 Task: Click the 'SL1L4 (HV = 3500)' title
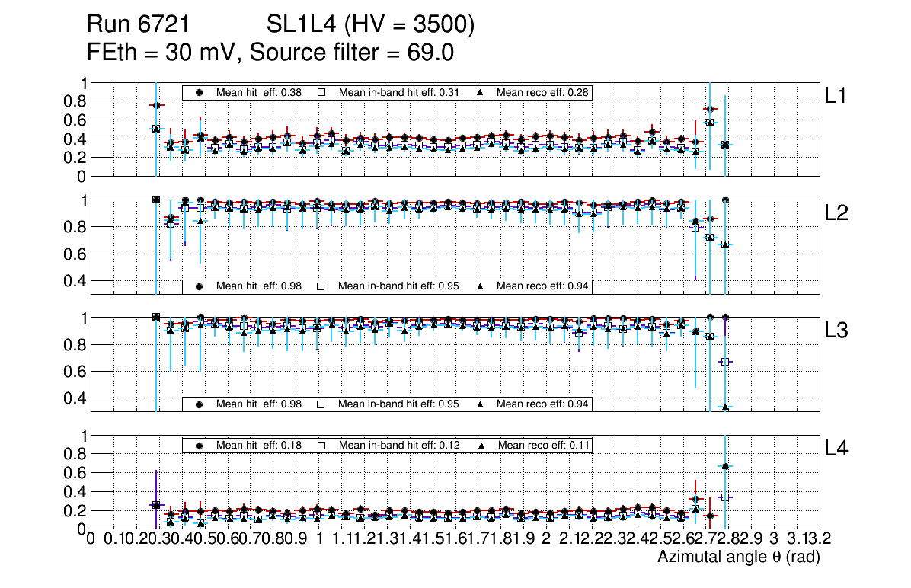pos(370,25)
